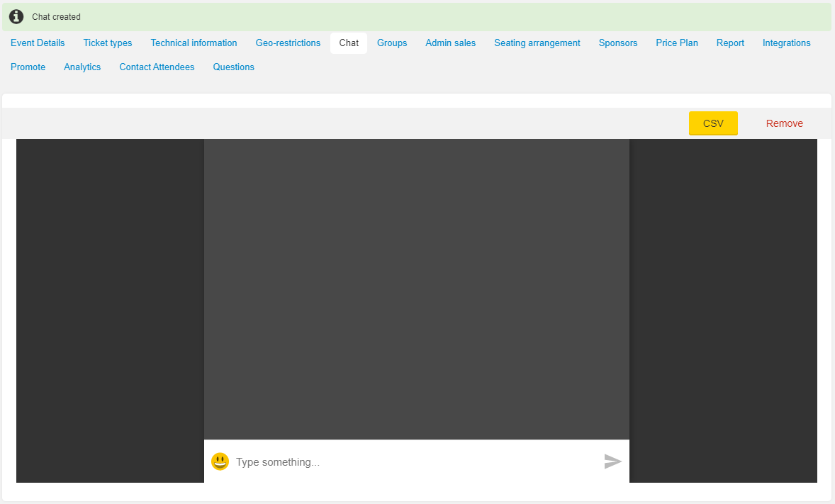Go to the Report tab
Image resolution: width=835 pixels, height=504 pixels.
(730, 43)
